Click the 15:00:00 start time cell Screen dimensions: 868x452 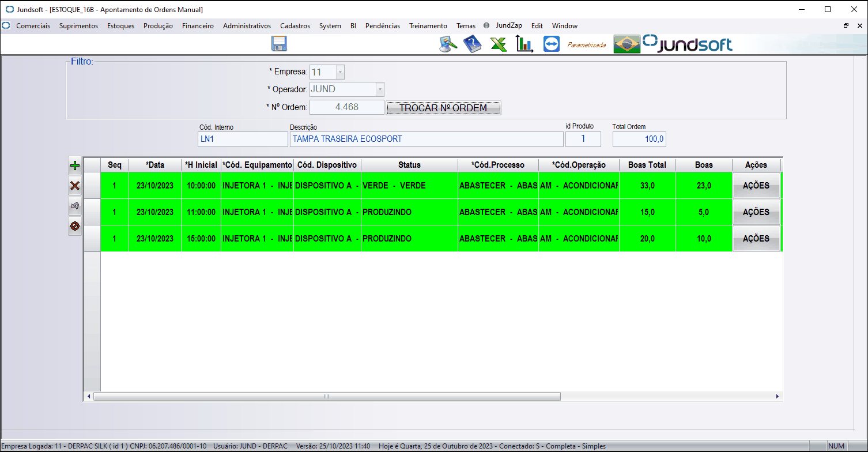[x=201, y=239]
